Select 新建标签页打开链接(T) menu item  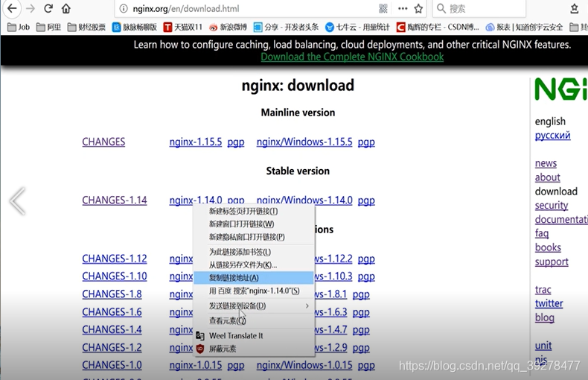254,211
